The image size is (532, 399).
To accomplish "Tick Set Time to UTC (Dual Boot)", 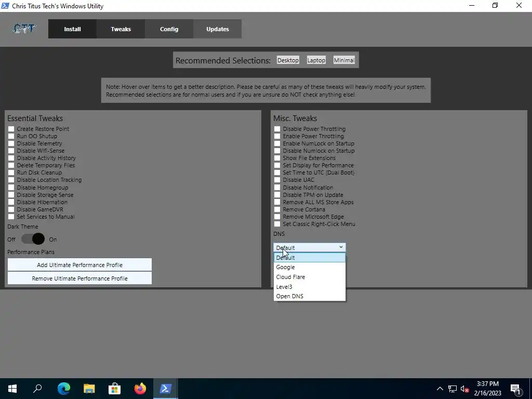I will tap(277, 172).
